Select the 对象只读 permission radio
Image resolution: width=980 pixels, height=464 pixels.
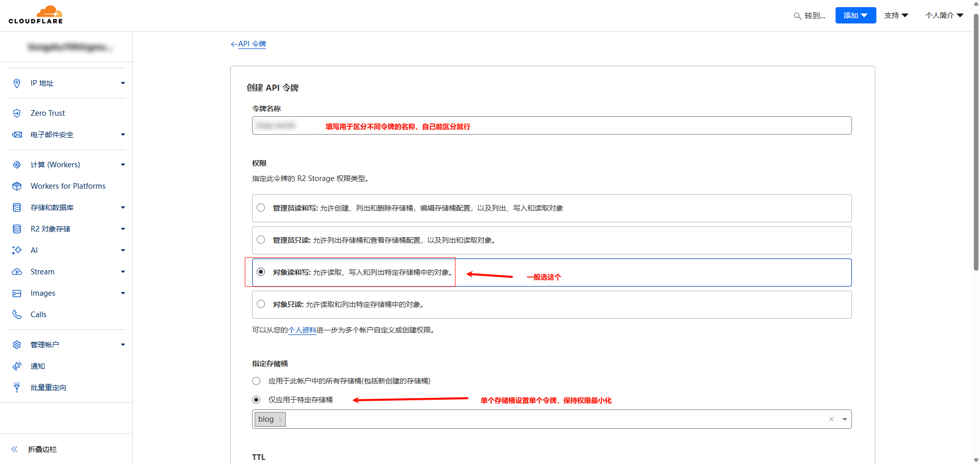[x=261, y=304]
